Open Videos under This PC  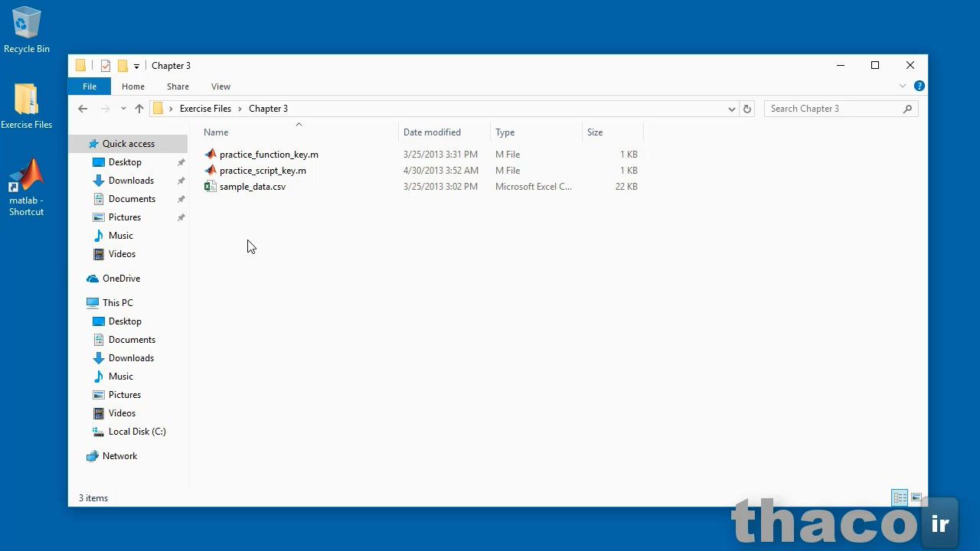coord(122,413)
